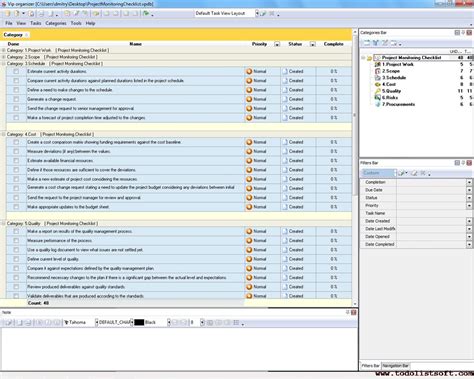This screenshot has width=474, height=379.
Task: Click the folder icon beside Project Monitoring Checklist
Action: coord(369,58)
